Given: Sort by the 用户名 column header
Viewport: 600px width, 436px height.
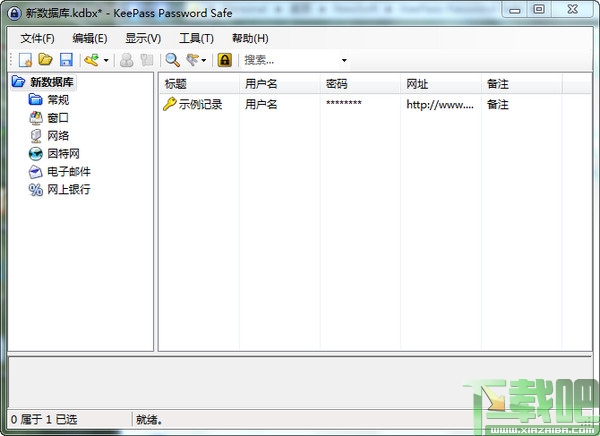Looking at the screenshot, I should 280,84.
